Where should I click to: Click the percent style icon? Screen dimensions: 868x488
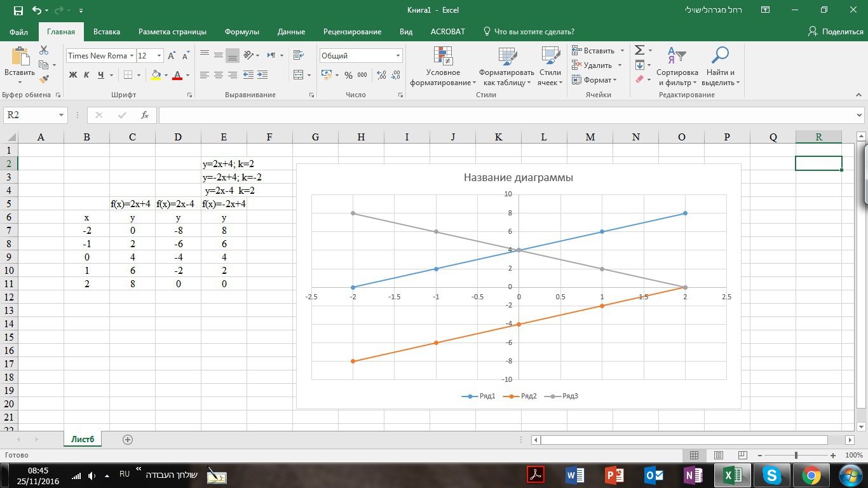348,75
